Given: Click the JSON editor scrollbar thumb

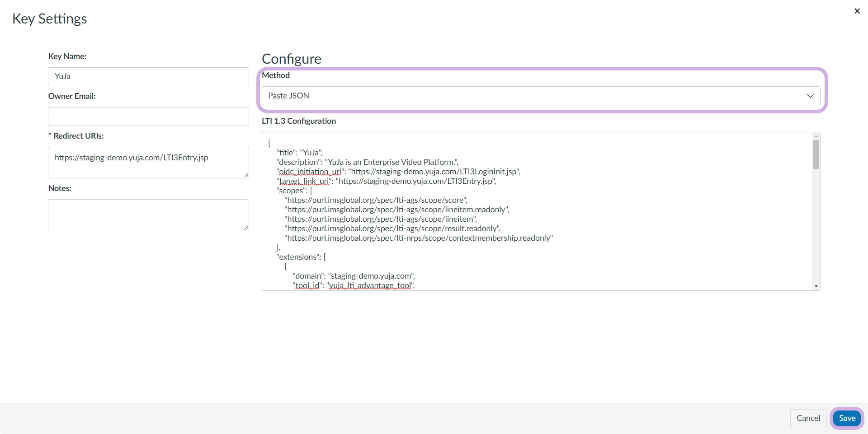Looking at the screenshot, I should pos(816,154).
